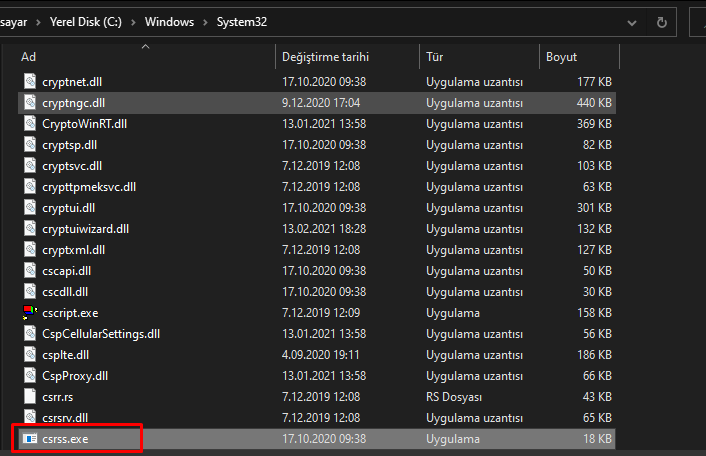Click the cscript.exe application icon

point(30,312)
